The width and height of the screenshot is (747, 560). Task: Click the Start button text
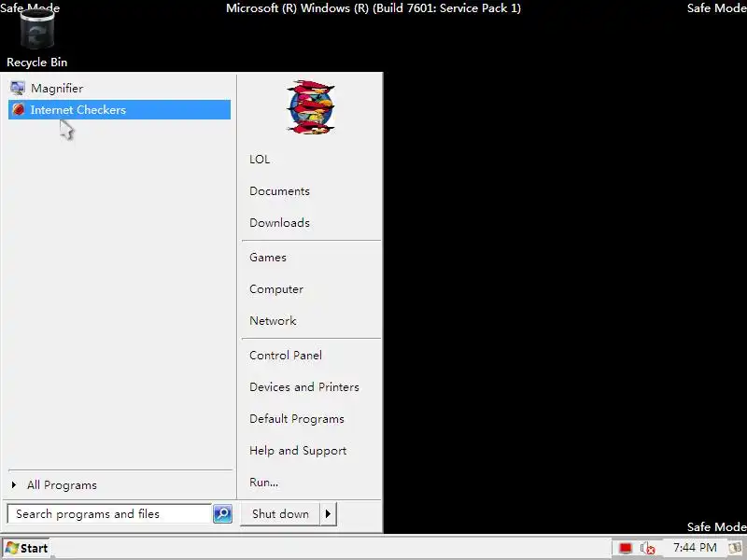click(35, 548)
